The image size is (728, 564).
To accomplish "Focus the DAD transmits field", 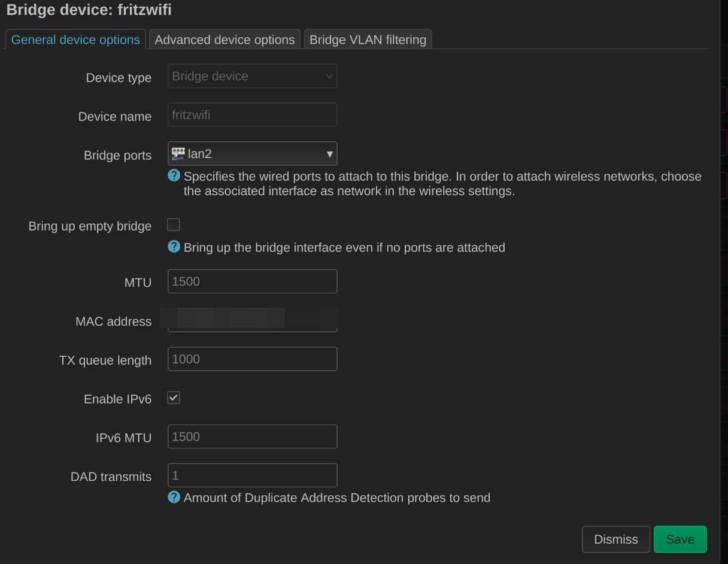I will tap(252, 475).
